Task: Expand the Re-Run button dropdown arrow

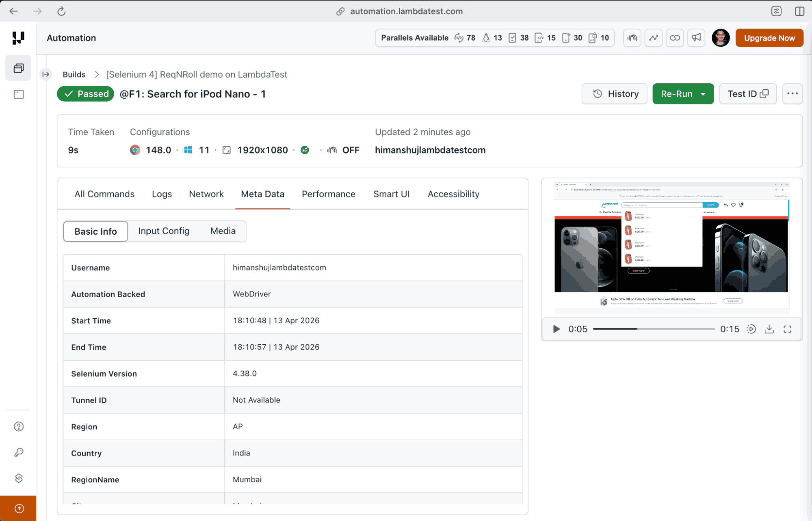Action: [703, 94]
